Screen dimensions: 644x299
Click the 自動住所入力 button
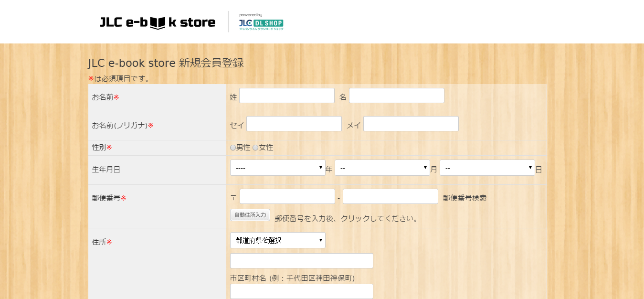click(x=250, y=215)
